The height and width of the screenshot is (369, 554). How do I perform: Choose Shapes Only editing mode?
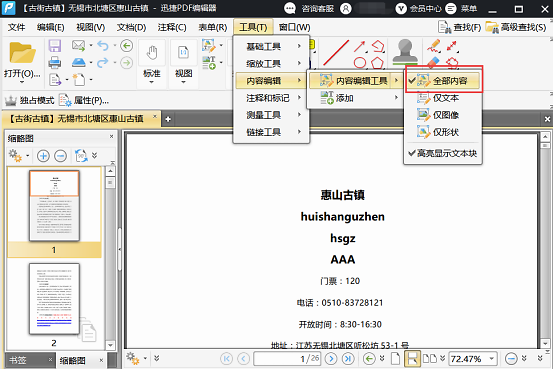point(443,132)
